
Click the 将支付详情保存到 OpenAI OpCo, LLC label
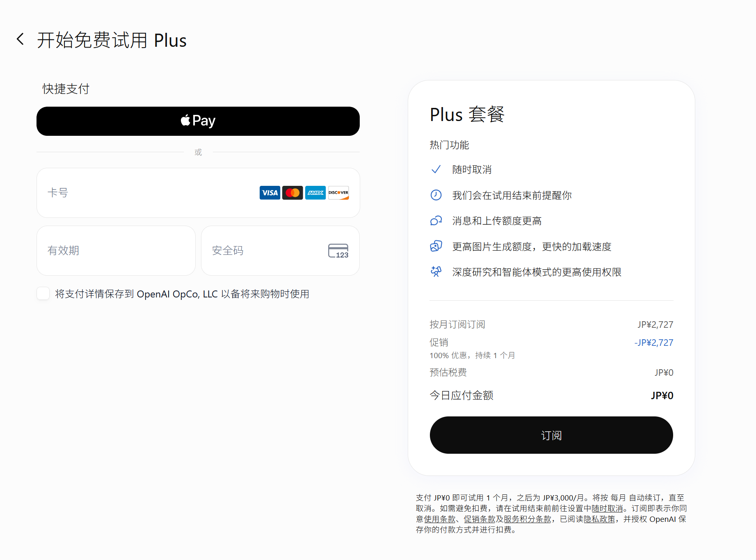tap(182, 294)
